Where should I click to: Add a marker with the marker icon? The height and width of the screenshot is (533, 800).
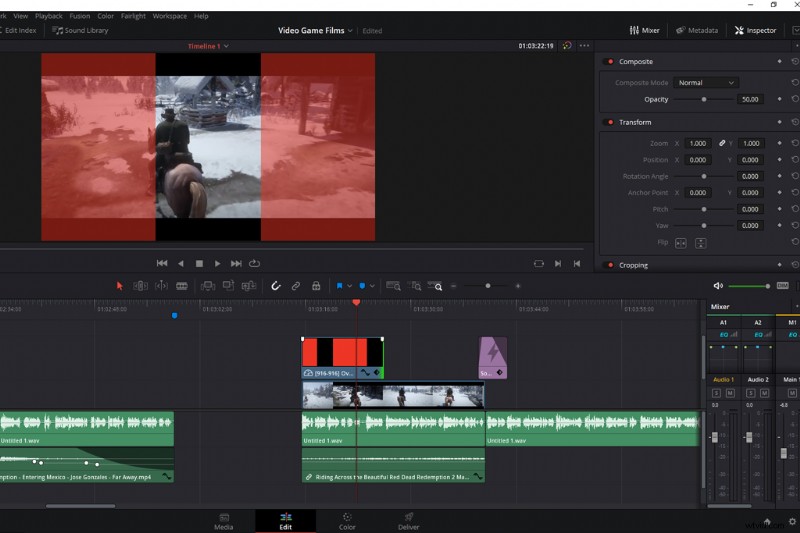[362, 286]
